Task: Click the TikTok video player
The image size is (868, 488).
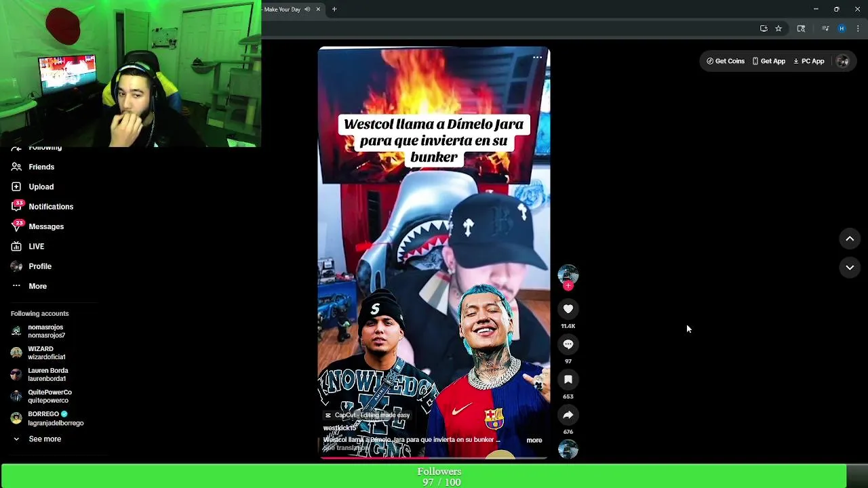Action: 434,253
